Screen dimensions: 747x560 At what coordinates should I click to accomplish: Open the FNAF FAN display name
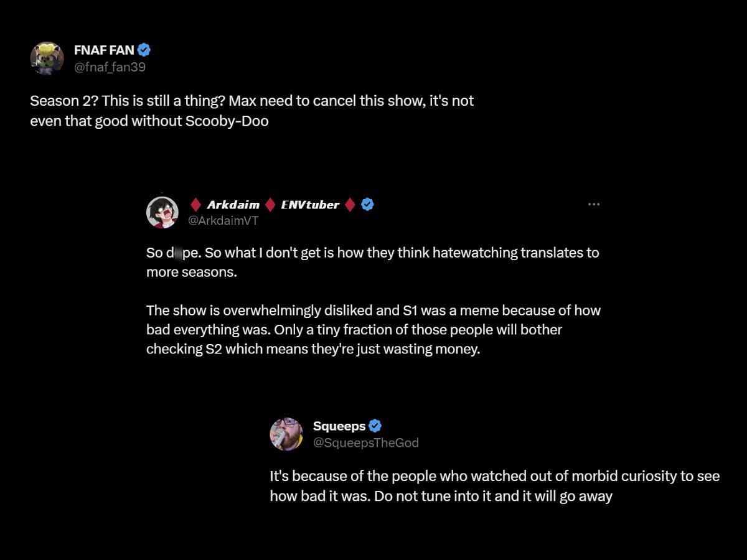pos(103,50)
